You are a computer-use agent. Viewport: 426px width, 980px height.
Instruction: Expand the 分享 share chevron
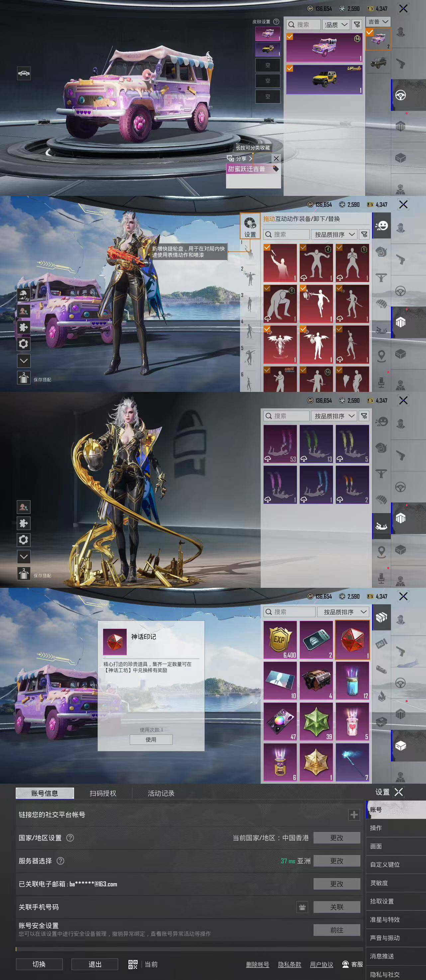tap(251, 158)
